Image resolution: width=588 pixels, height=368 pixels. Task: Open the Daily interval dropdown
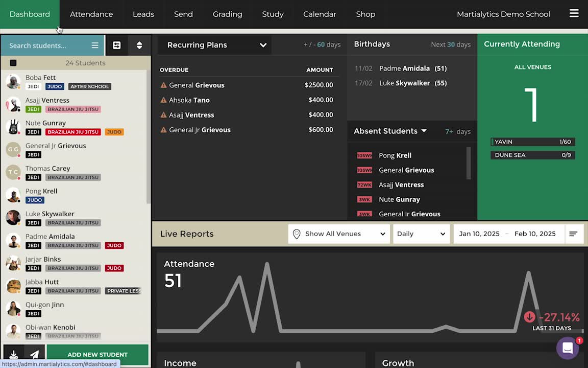pos(421,234)
